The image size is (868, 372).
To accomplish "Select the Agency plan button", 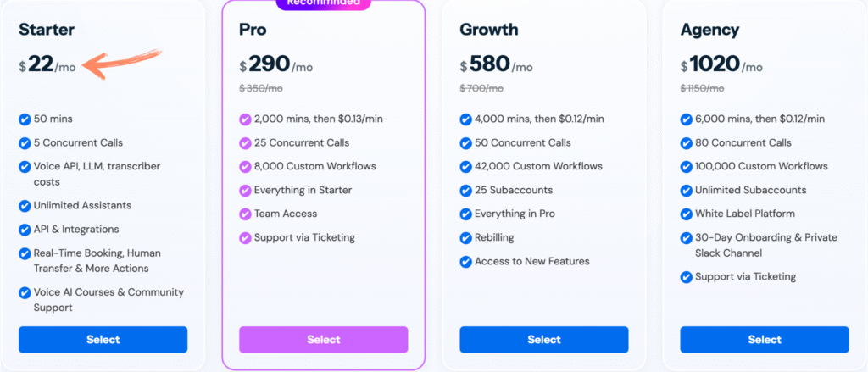I will [x=765, y=339].
